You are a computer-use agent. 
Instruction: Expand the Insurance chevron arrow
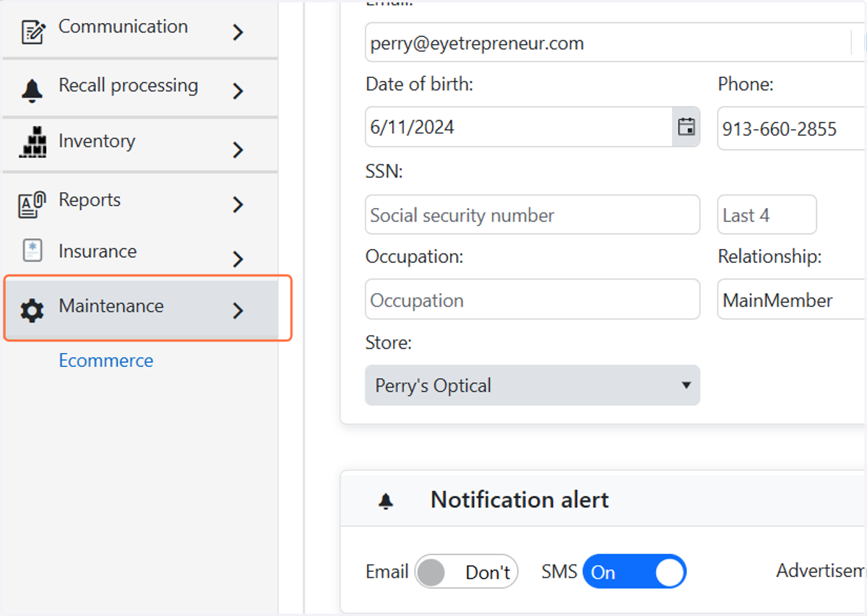point(238,259)
